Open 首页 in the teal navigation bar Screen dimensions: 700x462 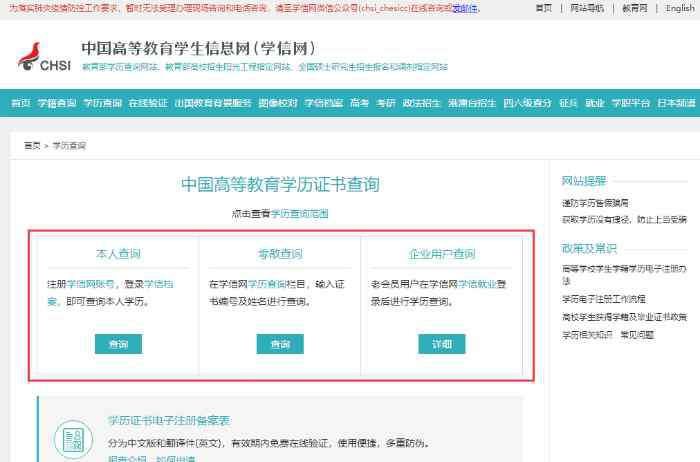(x=21, y=103)
